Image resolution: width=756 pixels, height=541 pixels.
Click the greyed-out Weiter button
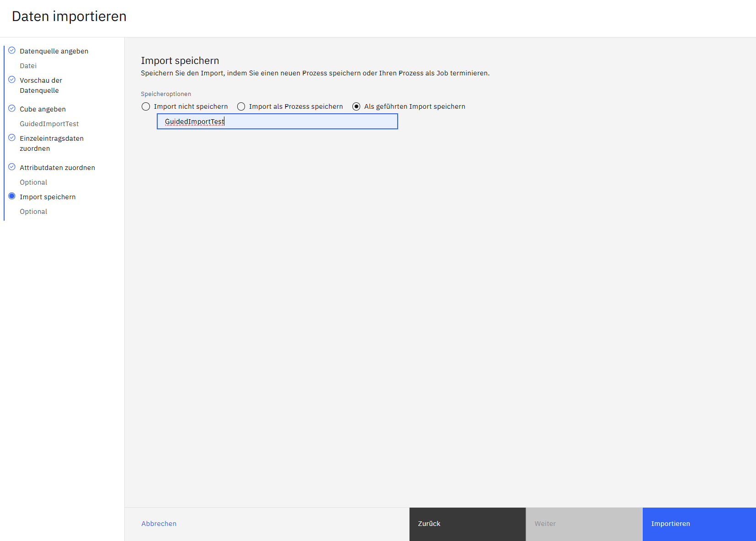(584, 524)
